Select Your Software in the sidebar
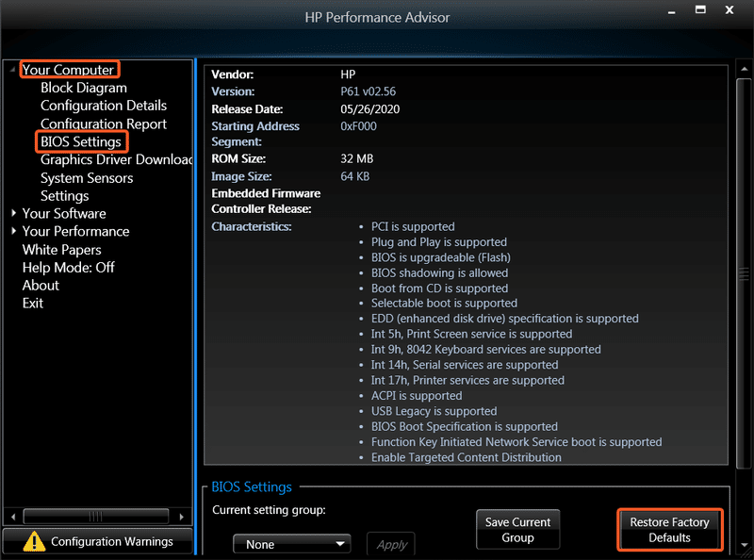 (64, 214)
